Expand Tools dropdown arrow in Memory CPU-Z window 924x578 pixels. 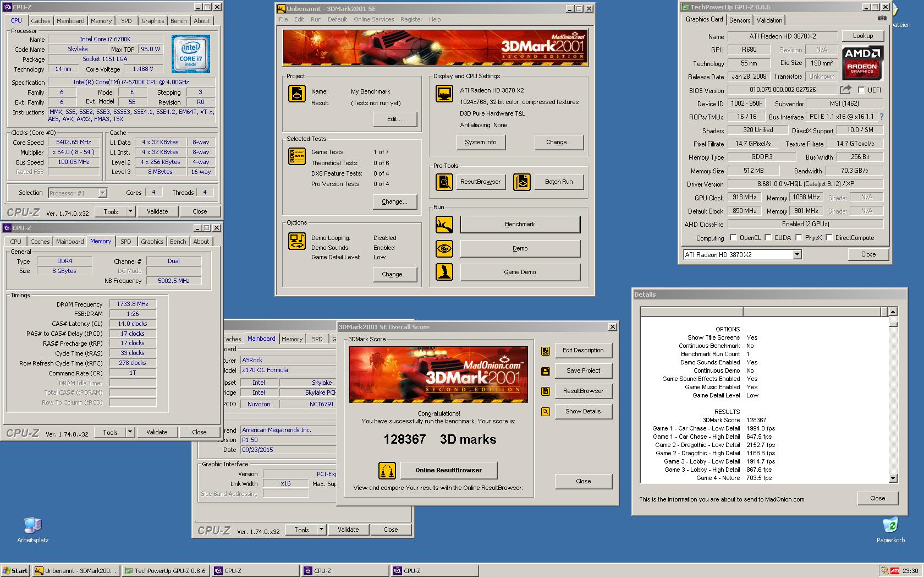(130, 432)
